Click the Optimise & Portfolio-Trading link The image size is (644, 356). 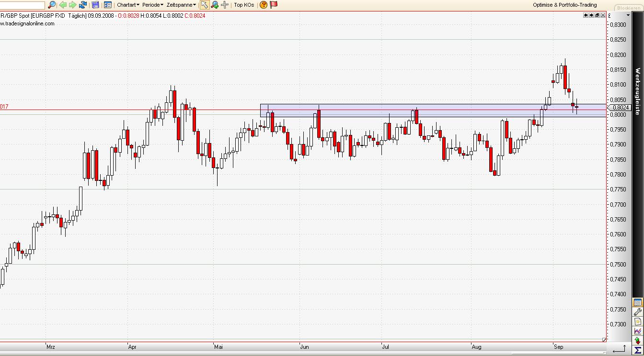(564, 5)
